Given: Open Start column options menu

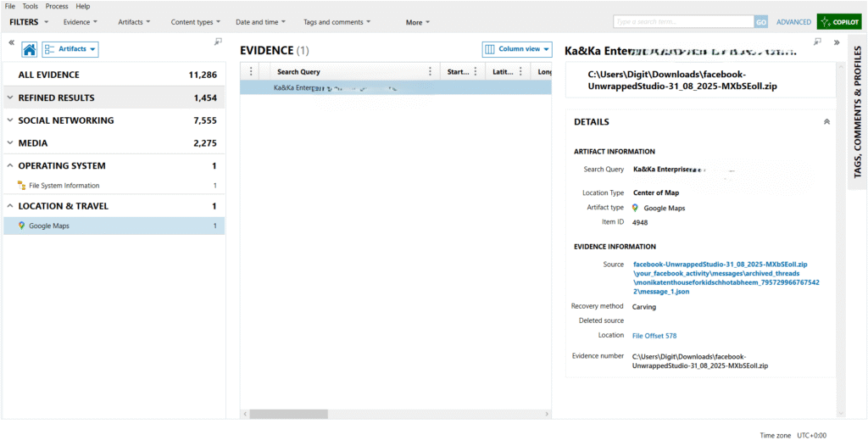Looking at the screenshot, I should click(475, 71).
